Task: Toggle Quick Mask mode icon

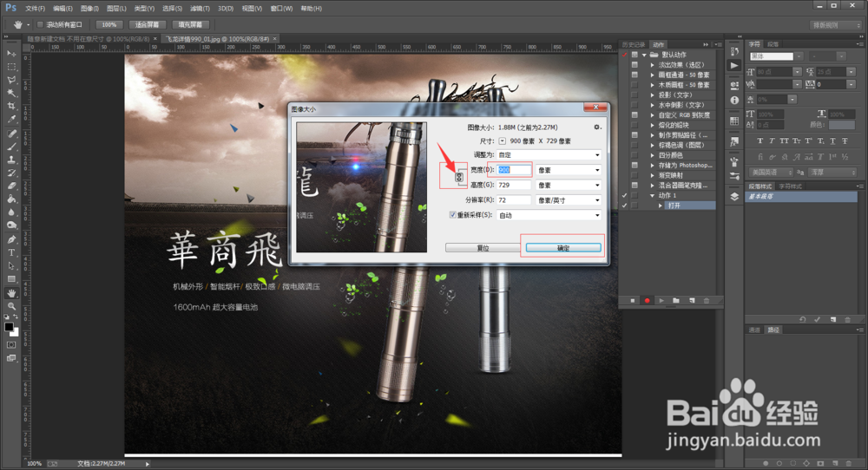Action: pos(11,345)
